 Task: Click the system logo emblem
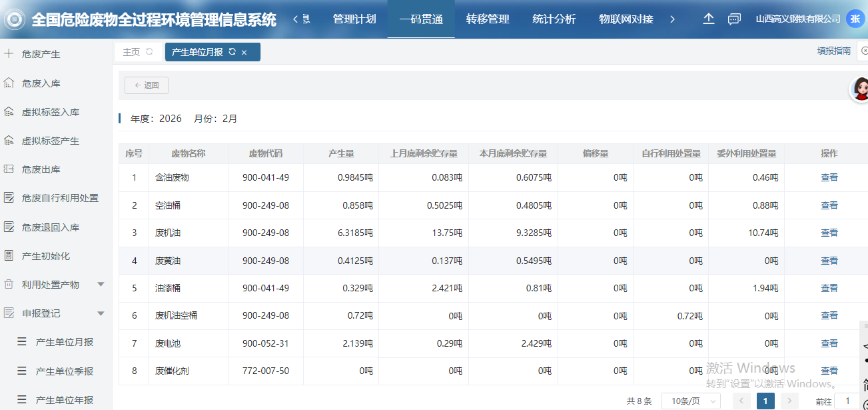14,19
